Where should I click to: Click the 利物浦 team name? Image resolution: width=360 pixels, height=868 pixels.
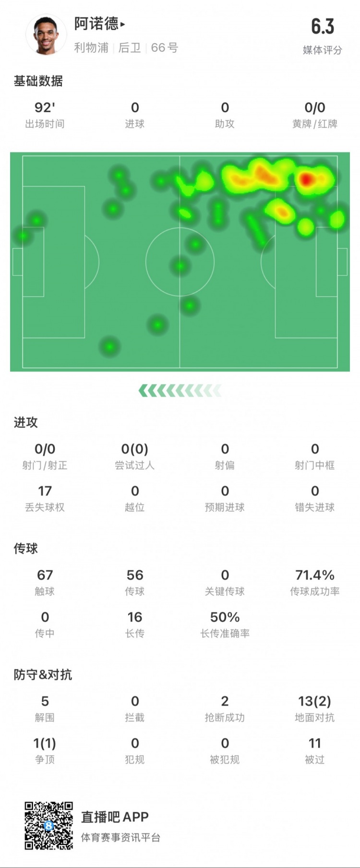click(91, 48)
